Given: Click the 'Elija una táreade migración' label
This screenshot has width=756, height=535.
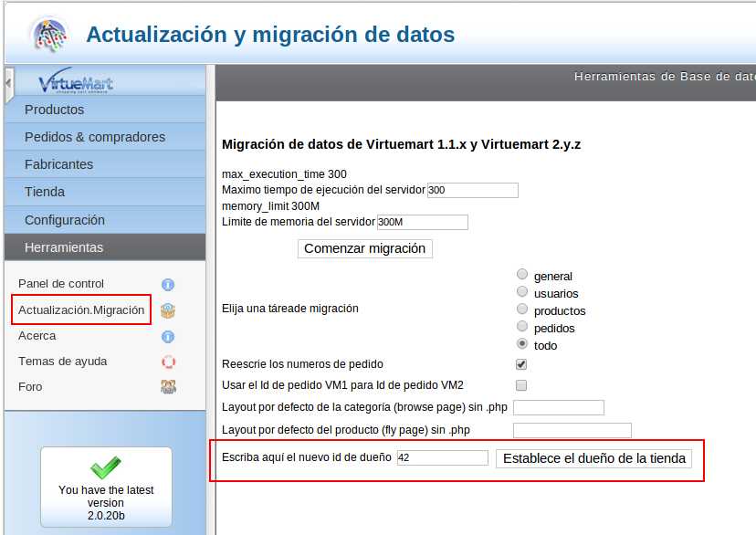Looking at the screenshot, I should (289, 309).
